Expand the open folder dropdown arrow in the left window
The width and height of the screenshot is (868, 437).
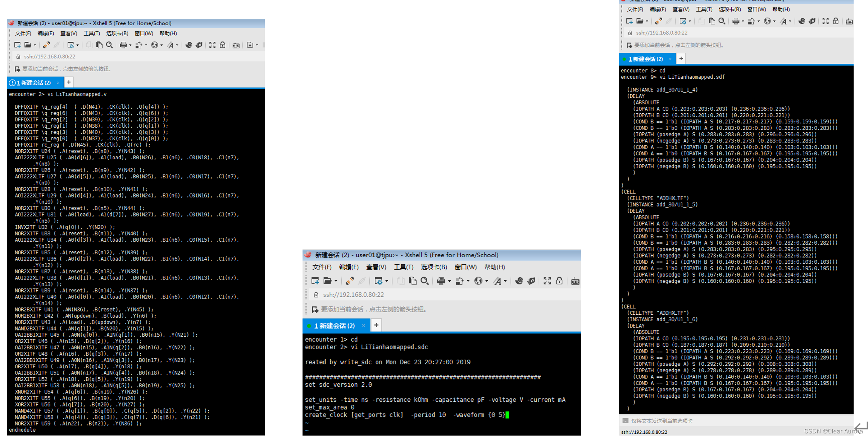[35, 45]
